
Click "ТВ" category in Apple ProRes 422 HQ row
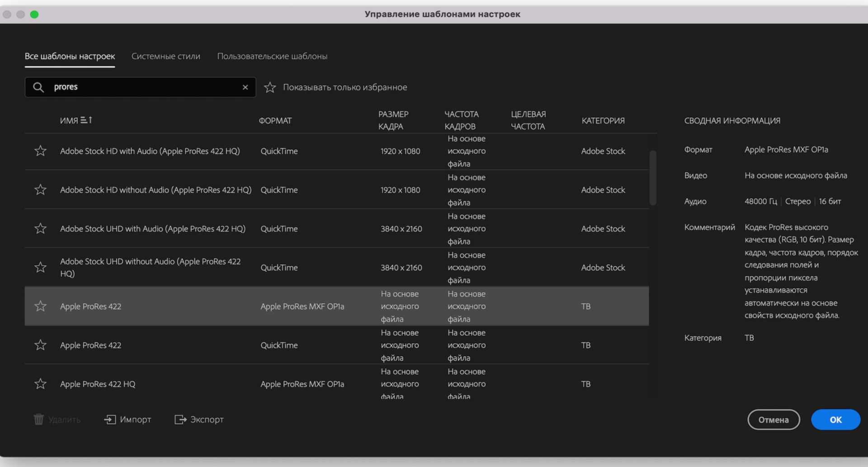click(586, 384)
